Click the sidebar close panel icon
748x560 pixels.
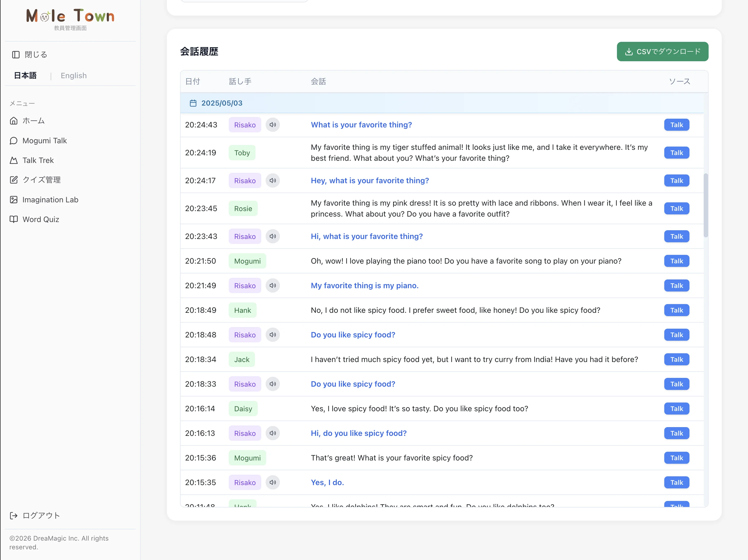16,54
